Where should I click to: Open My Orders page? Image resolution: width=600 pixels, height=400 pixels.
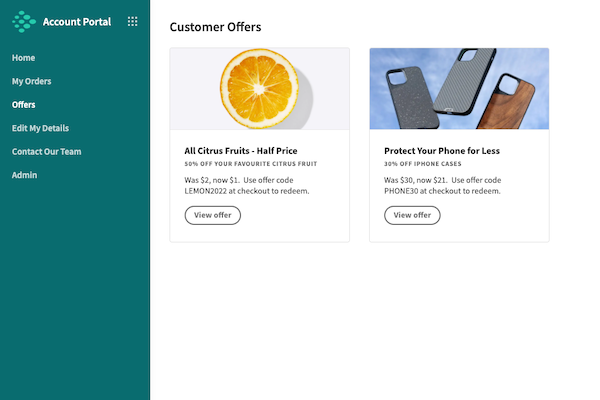(x=31, y=81)
